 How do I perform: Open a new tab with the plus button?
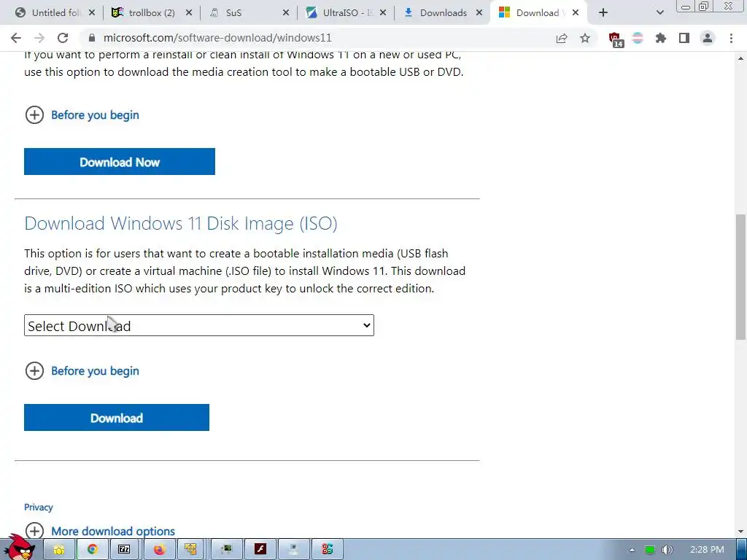point(603,13)
